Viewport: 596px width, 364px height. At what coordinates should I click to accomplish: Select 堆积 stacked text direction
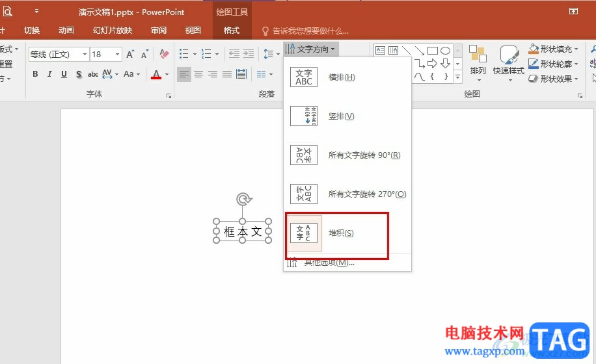(347, 233)
